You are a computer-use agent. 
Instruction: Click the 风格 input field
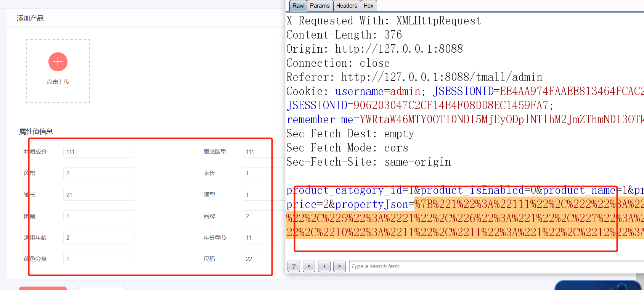click(99, 173)
